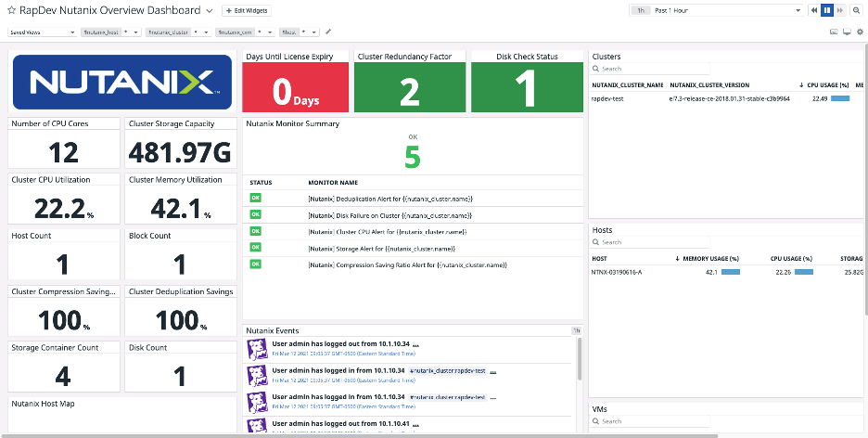Click the OK monitor summary count 5
Screen dimensions: 868x438
[413, 157]
